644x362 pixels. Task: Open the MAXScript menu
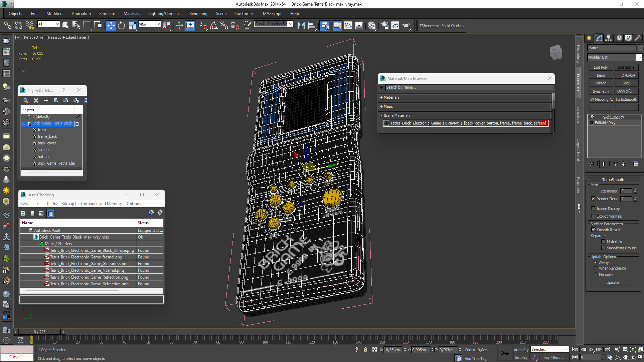click(x=272, y=14)
